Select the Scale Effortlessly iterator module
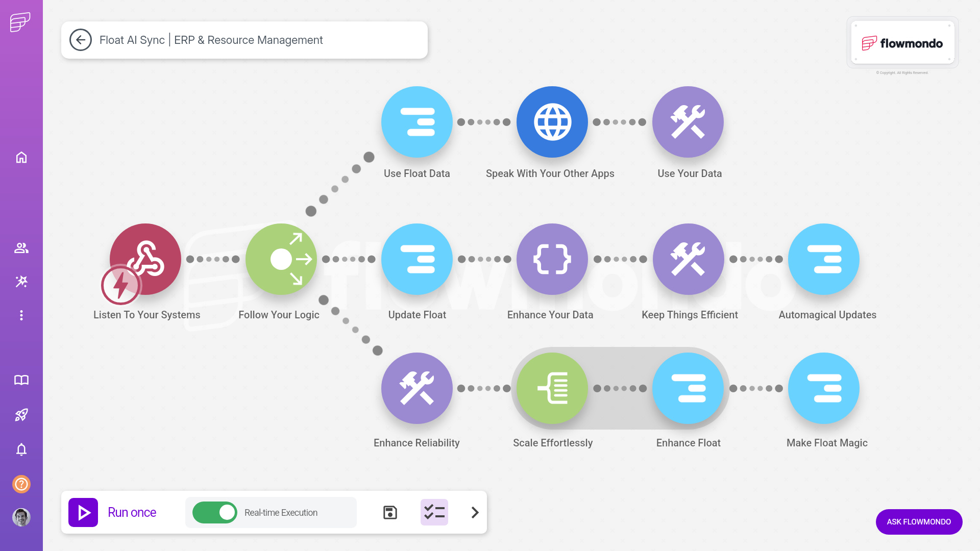Screen dimensions: 980x551 pos(552,388)
